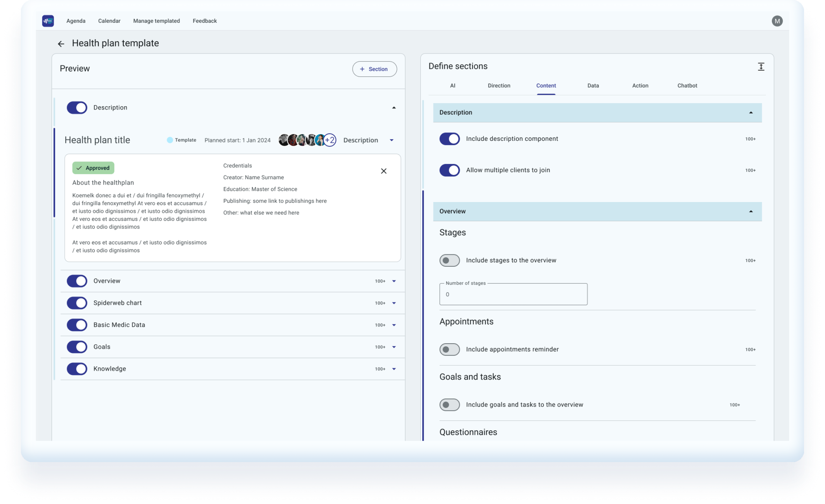Screen dimensions: 825x504
Task: Click the collapse-all icon in Define sections header
Action: point(761,66)
